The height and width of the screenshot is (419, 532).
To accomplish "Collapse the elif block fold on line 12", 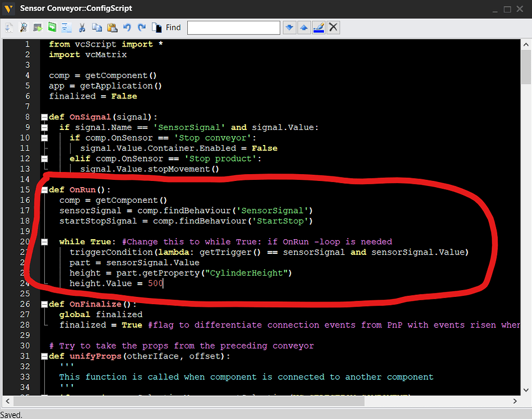I will (44, 159).
